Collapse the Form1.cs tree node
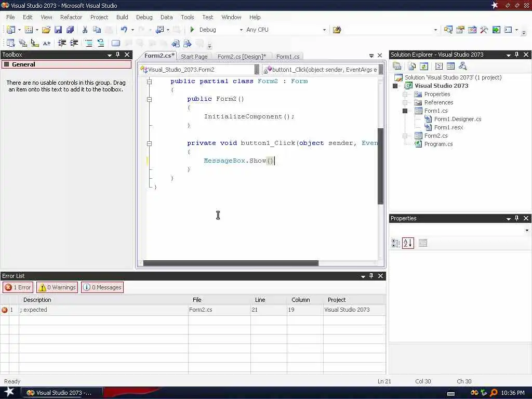 tap(405, 111)
